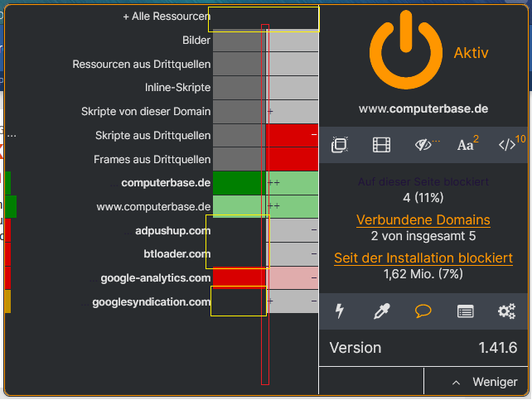Click local cell for Skripte von dieser Domain
The width and height of the screenshot is (532, 400).
pyautogui.click(x=293, y=111)
